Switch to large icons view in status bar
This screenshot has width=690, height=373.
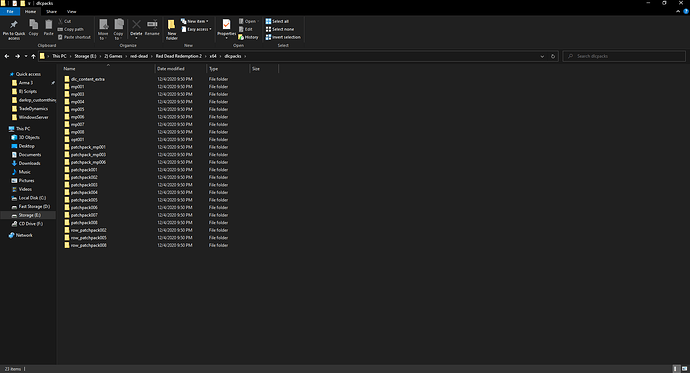pos(684,369)
